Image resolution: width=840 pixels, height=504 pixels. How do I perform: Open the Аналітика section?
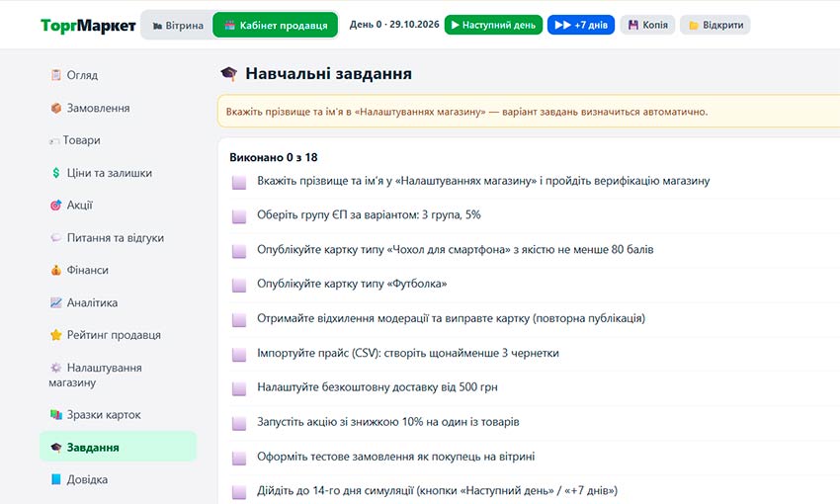pyautogui.click(x=118, y=302)
